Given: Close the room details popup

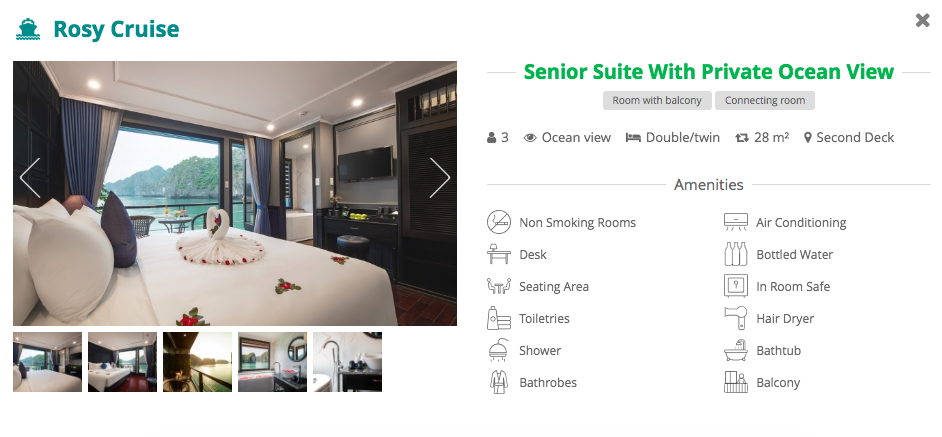Looking at the screenshot, I should (x=922, y=20).
